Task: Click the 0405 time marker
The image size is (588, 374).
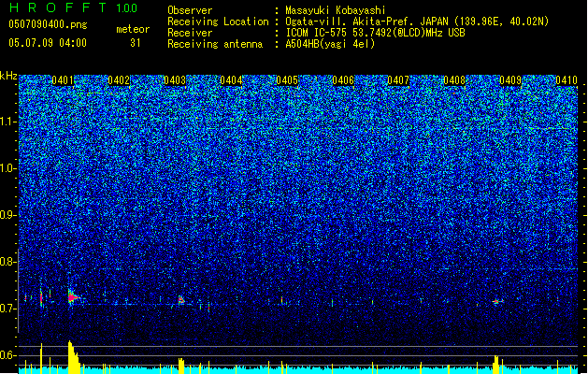Action: pyautogui.click(x=287, y=80)
